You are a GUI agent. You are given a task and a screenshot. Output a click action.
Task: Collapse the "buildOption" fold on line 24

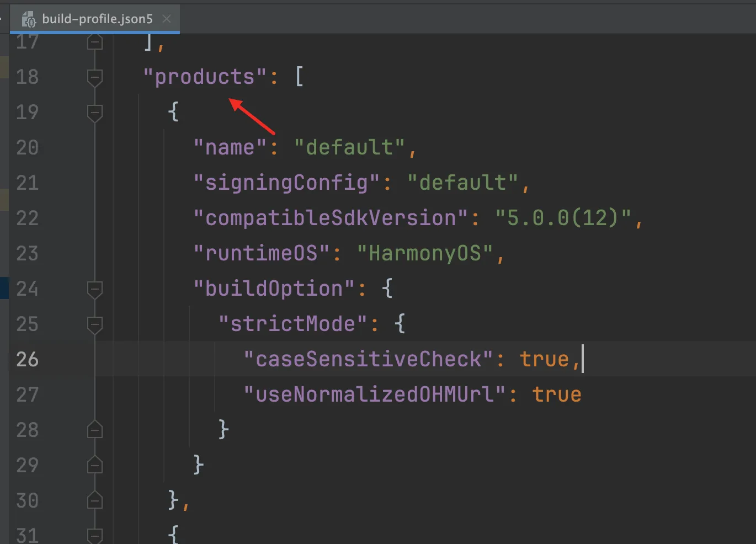95,289
